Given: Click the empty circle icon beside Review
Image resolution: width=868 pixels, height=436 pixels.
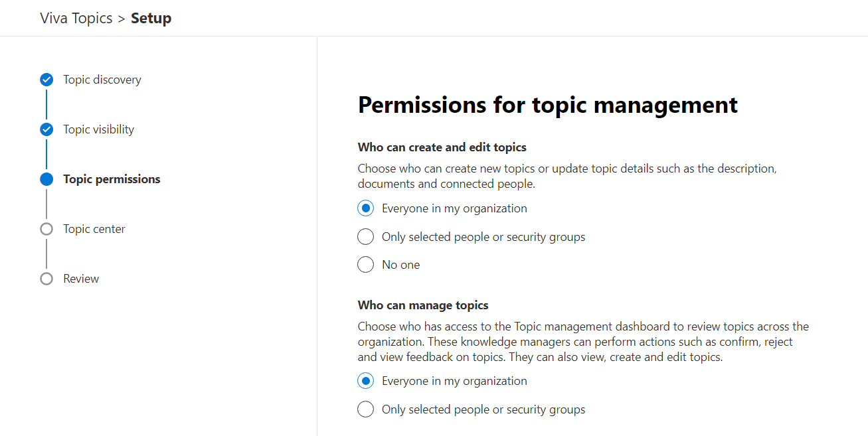Looking at the screenshot, I should pyautogui.click(x=46, y=279).
